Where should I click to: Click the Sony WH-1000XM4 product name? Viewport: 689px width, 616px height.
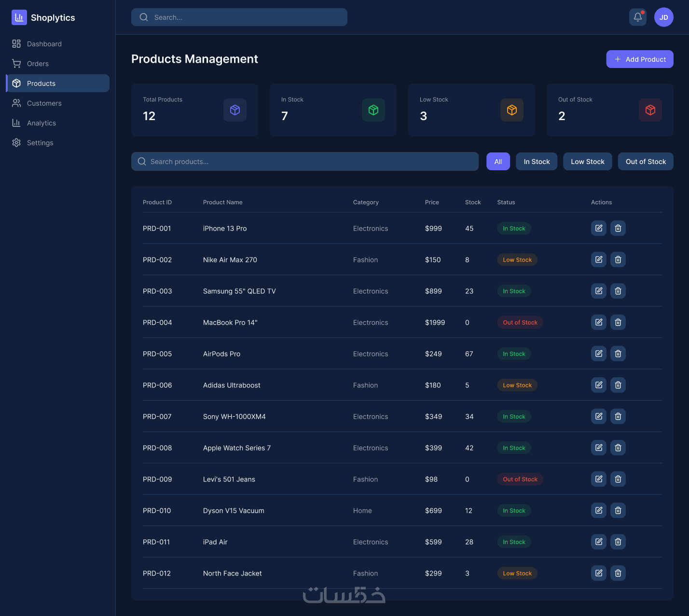click(234, 417)
